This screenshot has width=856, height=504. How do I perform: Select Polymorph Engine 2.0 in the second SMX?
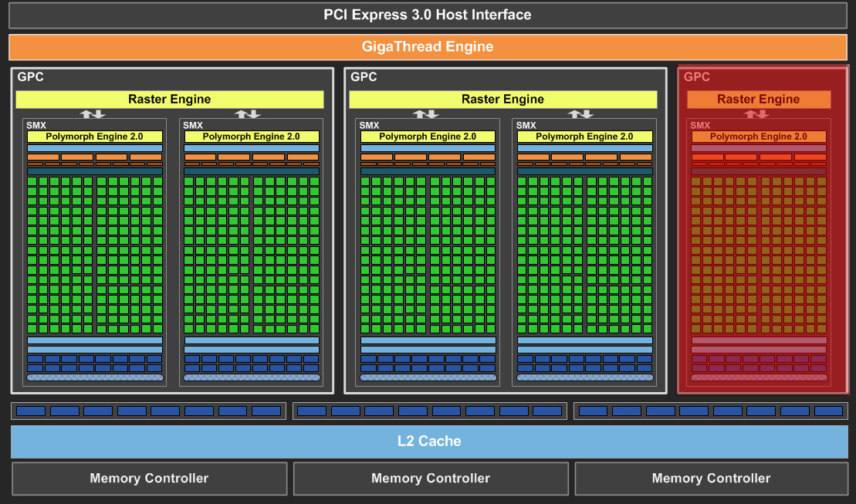click(251, 137)
